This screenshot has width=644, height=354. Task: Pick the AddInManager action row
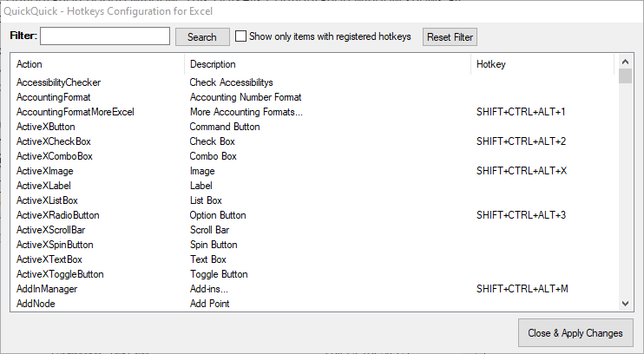click(47, 289)
